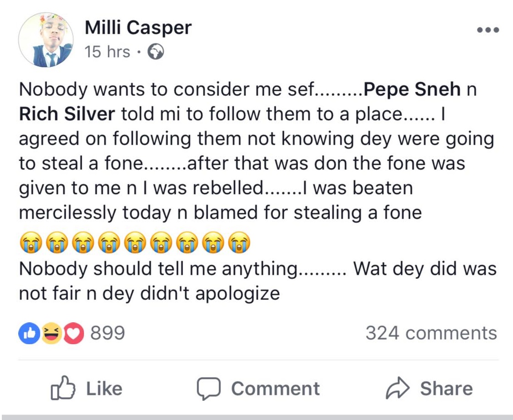
Task: Open the 324 comments link
Action: [x=431, y=333]
